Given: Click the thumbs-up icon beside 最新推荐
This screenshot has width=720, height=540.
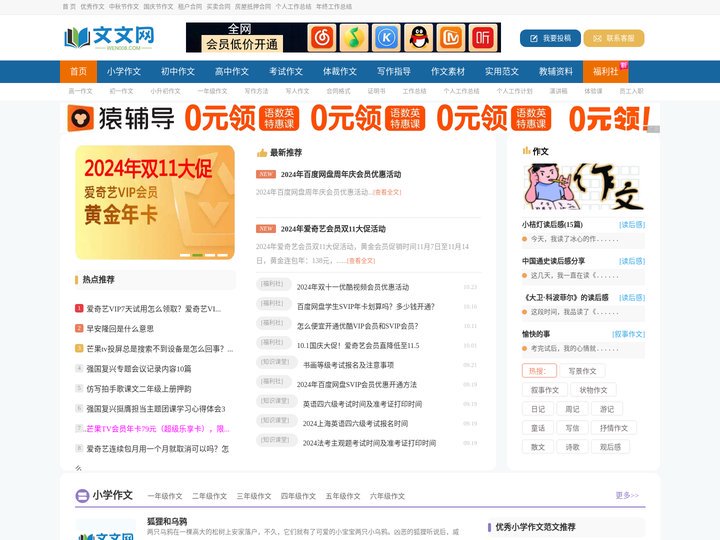Looking at the screenshot, I should pos(262,152).
